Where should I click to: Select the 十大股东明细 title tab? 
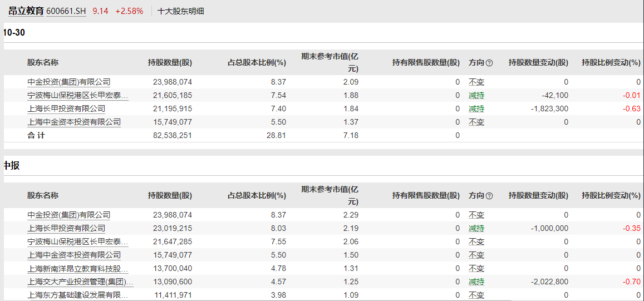[x=181, y=11]
